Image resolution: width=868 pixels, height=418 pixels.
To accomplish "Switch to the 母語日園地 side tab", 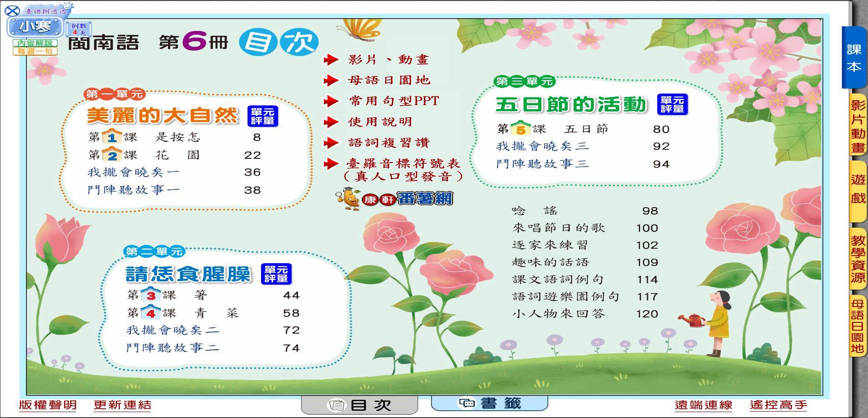I will 858,326.
